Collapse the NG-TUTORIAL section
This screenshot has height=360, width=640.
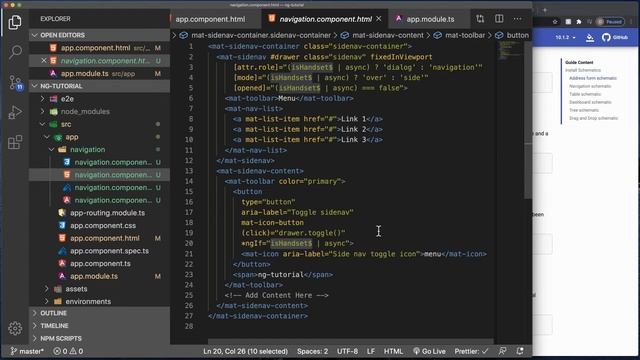pos(100,86)
